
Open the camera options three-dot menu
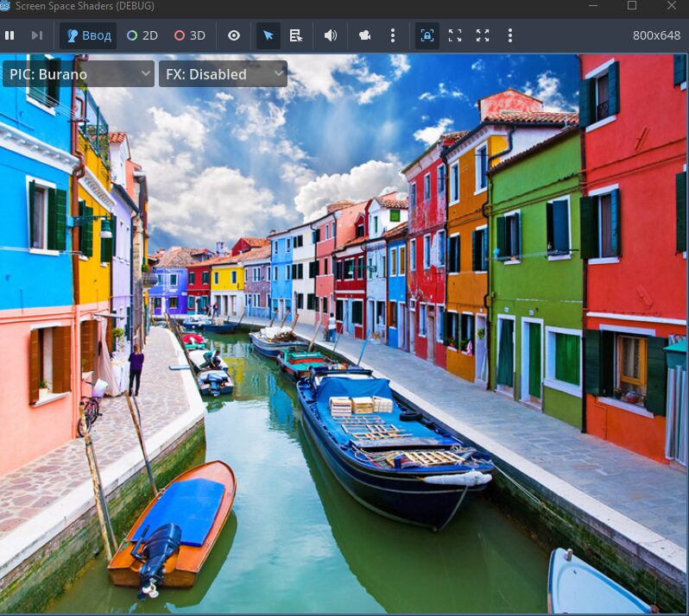pos(393,35)
